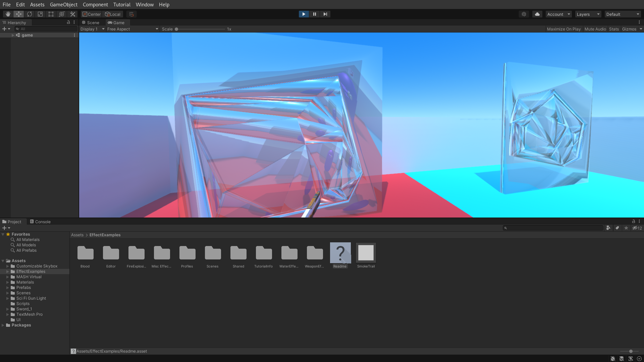
Task: Enable Stats overlay in Game view
Action: (614, 29)
